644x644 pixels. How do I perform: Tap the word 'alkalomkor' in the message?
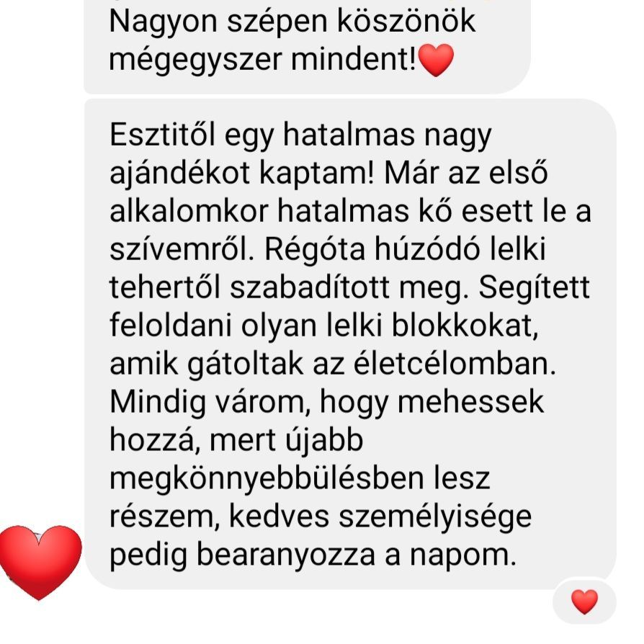(x=189, y=211)
